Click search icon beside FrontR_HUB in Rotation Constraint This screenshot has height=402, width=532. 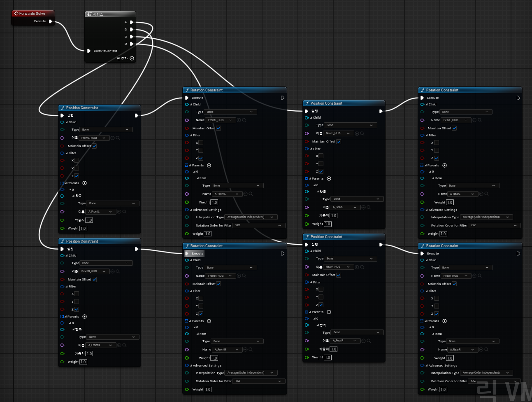[244, 276]
